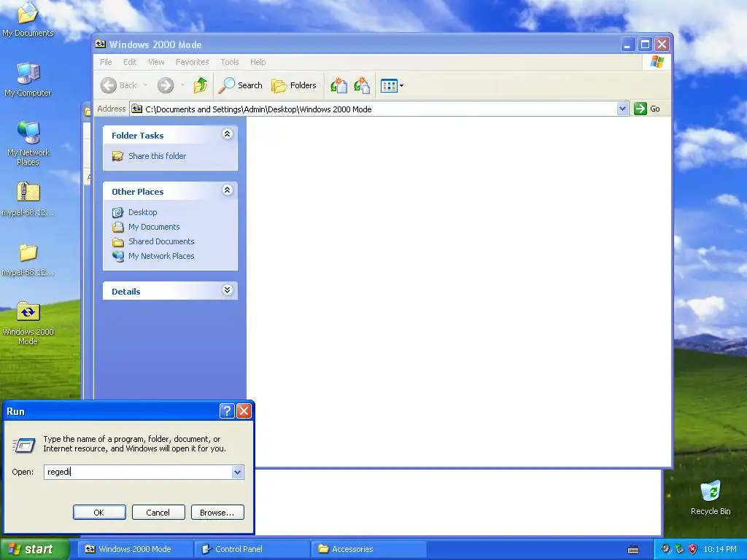Screen dimensions: 747x560
Task: Click the Run dialog help question-mark button
Action: (227, 411)
